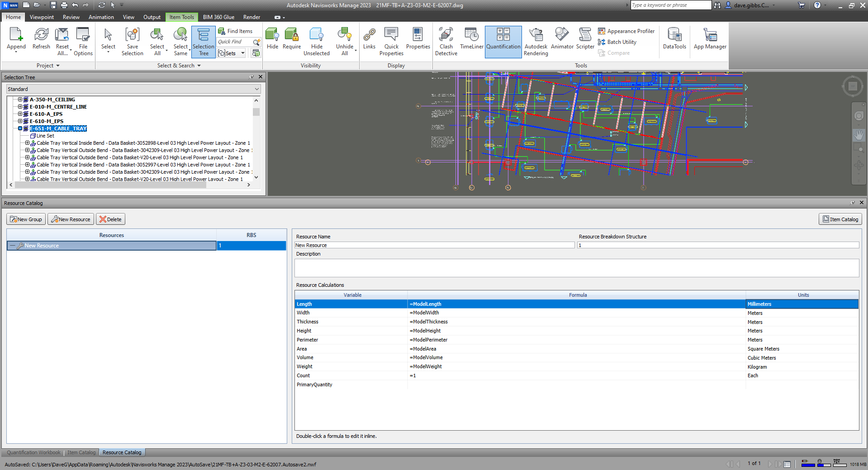Open the Clash Detective tool
This screenshot has height=470, width=868.
pyautogui.click(x=446, y=41)
